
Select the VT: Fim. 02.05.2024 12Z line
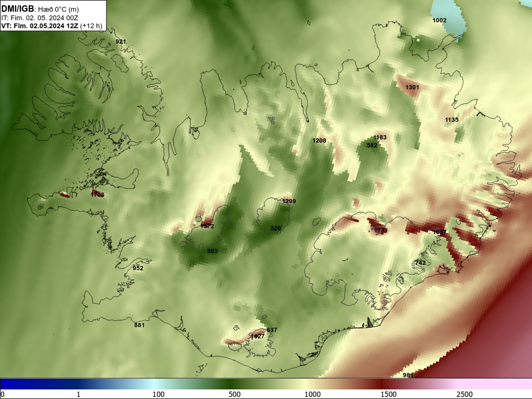(40, 26)
